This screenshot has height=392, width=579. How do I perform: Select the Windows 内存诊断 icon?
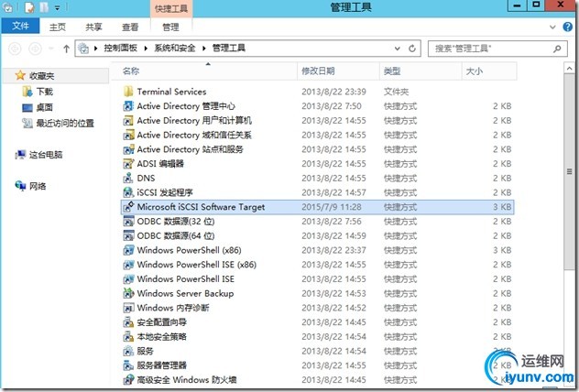128,308
